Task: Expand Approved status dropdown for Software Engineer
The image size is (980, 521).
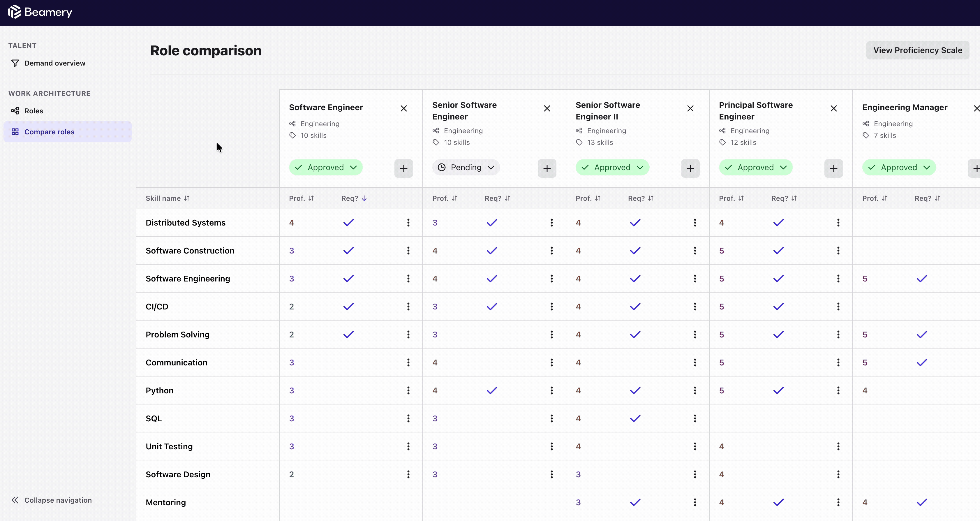Action: coord(326,168)
